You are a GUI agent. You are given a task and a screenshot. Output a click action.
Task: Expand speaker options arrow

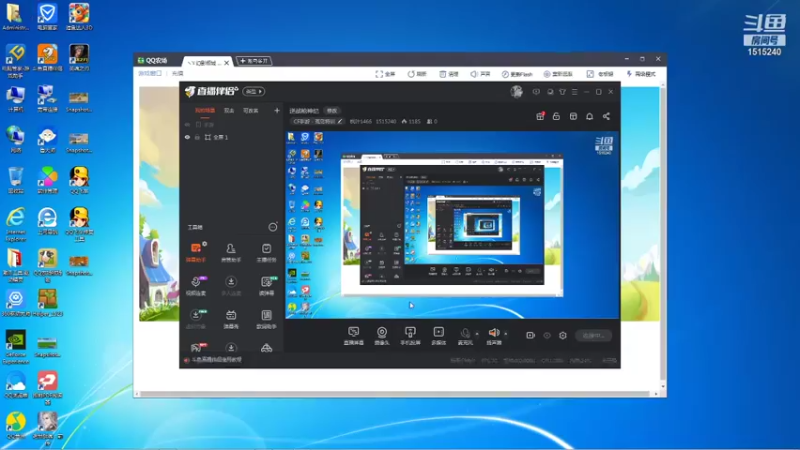coord(506,334)
